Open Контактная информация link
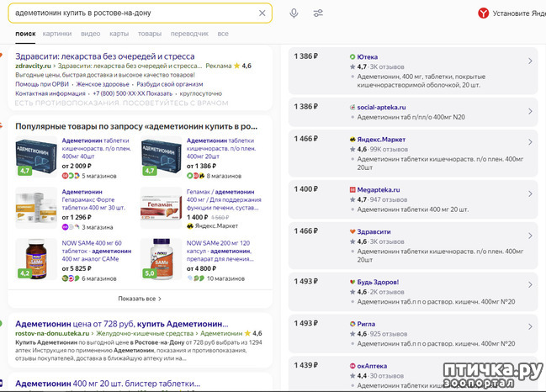This screenshot has width=546, height=392. pos(50,93)
